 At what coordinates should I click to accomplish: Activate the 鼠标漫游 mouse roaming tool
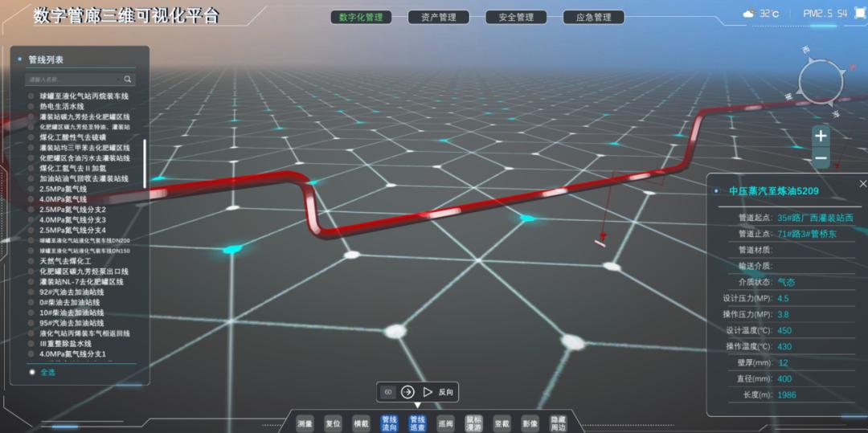click(x=473, y=423)
